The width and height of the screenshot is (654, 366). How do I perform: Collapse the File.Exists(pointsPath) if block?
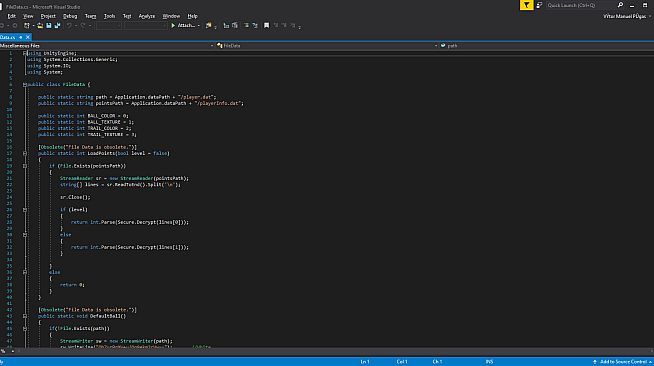click(x=25, y=166)
